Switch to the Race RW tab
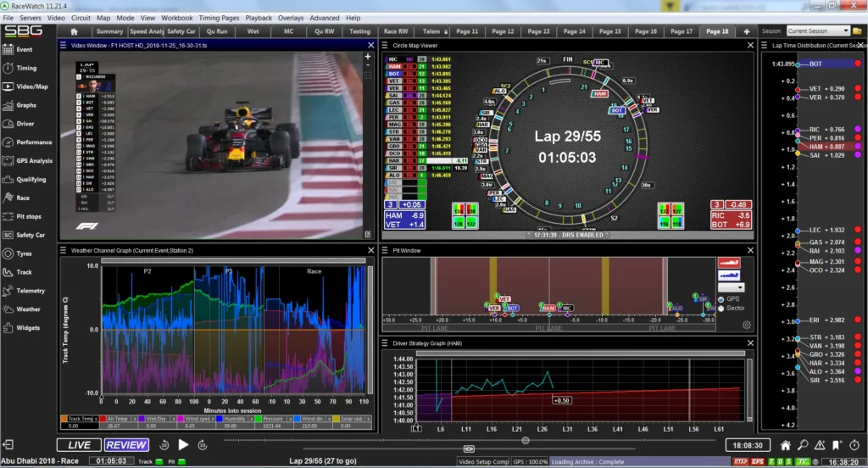The image size is (868, 468). pyautogui.click(x=396, y=31)
